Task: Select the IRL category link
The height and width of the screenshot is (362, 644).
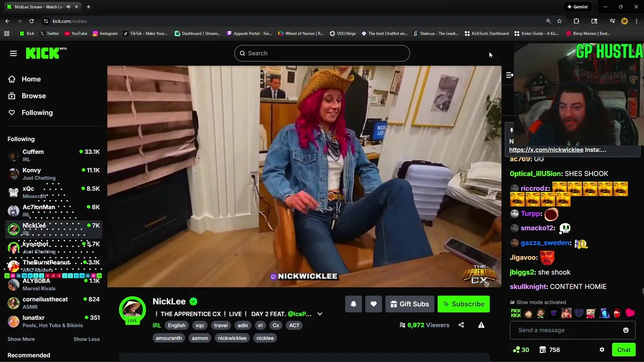Action: click(x=156, y=325)
